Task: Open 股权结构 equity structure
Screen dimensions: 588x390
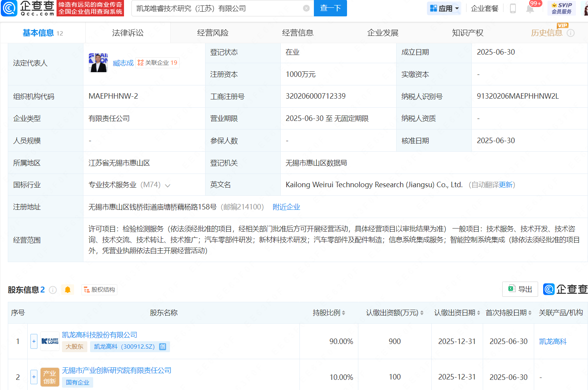Action: (x=99, y=290)
